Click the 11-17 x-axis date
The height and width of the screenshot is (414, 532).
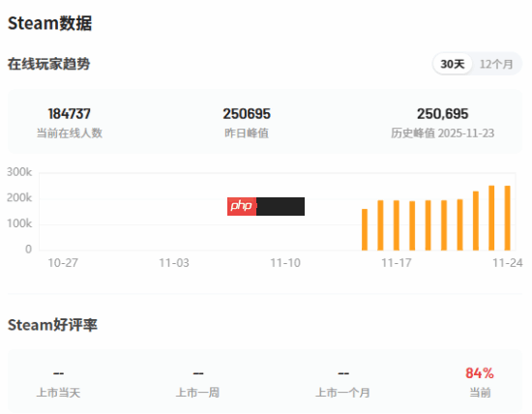397,263
